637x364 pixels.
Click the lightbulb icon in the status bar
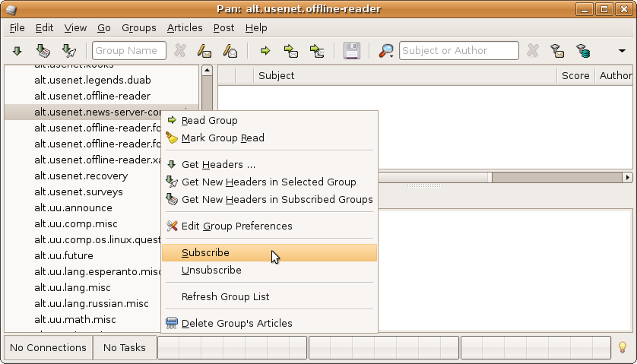pyautogui.click(x=622, y=347)
